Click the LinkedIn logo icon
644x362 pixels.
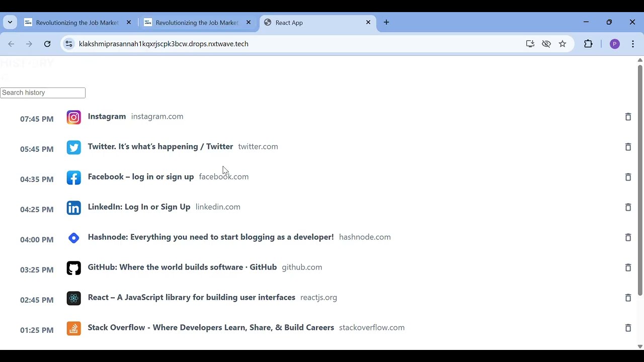tap(73, 208)
